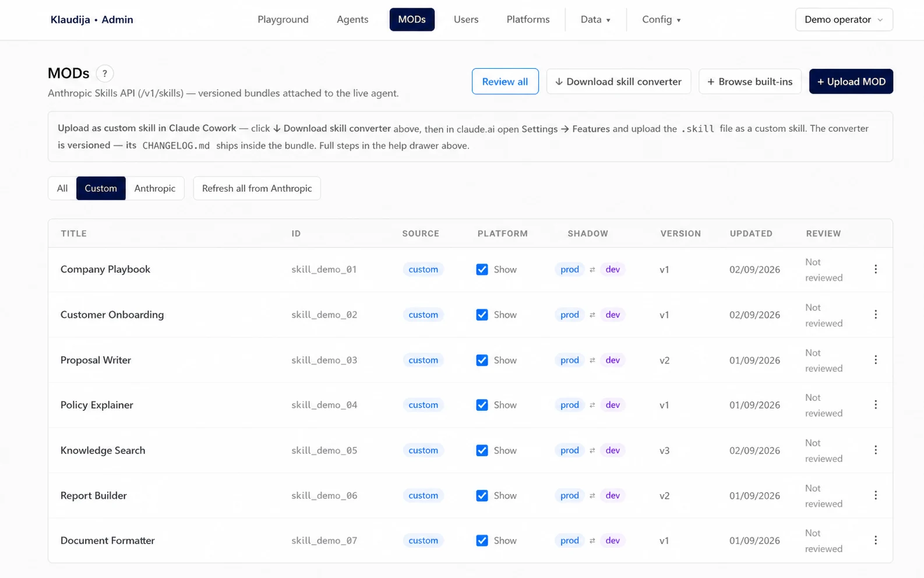Go to the Users tab
This screenshot has height=578, width=924.
coord(466,20)
